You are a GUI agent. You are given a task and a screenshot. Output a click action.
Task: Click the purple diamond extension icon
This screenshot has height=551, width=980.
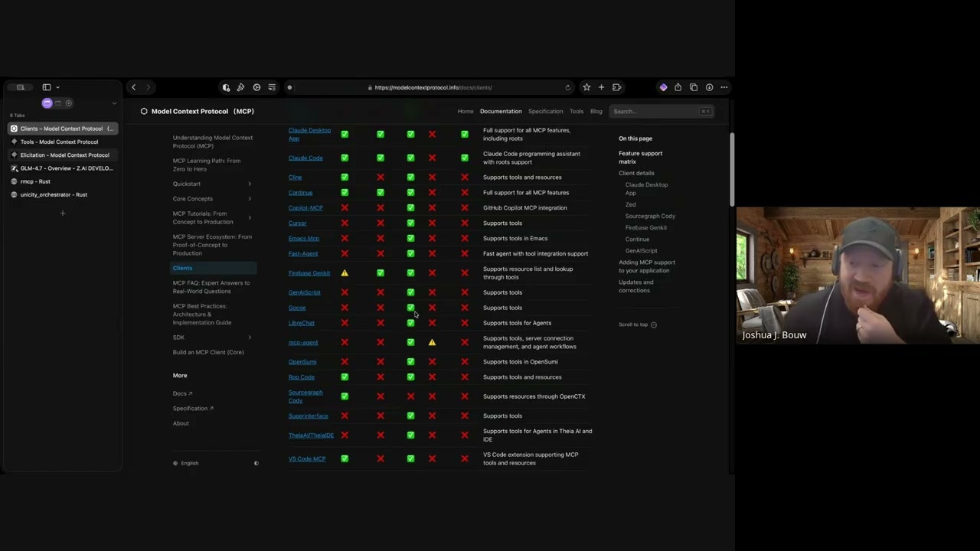(663, 87)
